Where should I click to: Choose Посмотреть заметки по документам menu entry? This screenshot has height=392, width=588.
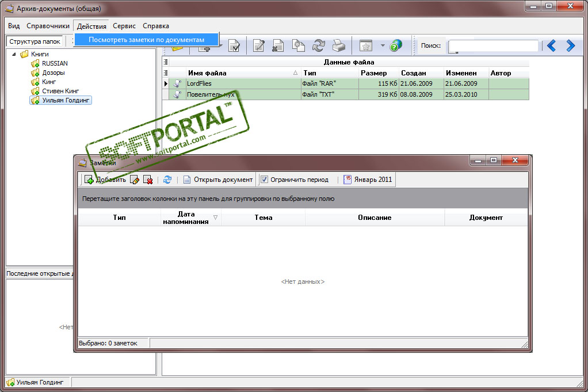tap(147, 40)
